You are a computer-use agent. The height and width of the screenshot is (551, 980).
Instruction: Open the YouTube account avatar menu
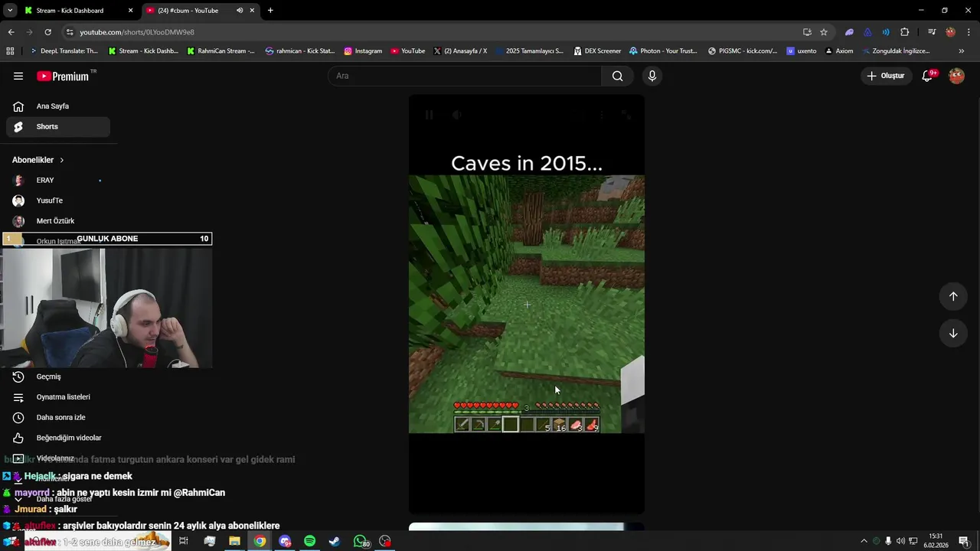(x=956, y=76)
